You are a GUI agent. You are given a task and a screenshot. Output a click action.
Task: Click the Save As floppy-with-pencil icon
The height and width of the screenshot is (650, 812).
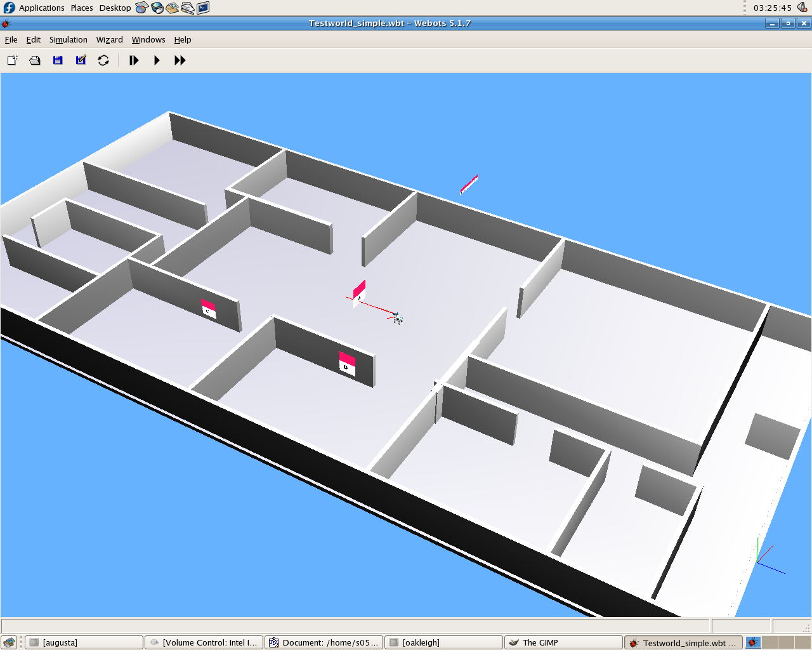pos(81,60)
